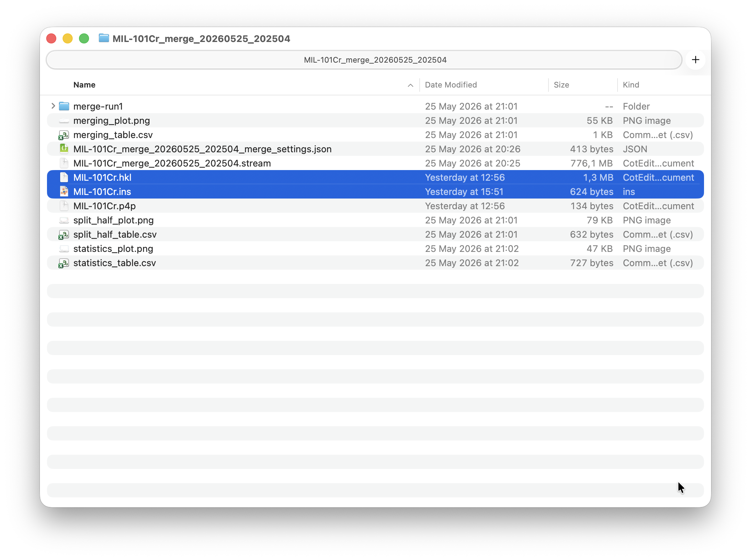
Task: Select the merge_settings.json file name
Action: [x=202, y=149]
